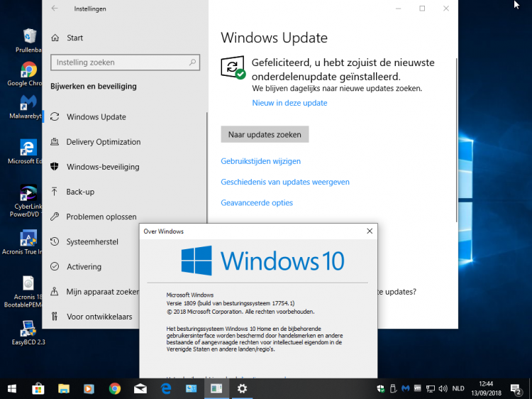Click the EasyBCD 2.3 desktop icon
Image resolution: width=532 pixels, height=399 pixels.
pyautogui.click(x=28, y=329)
